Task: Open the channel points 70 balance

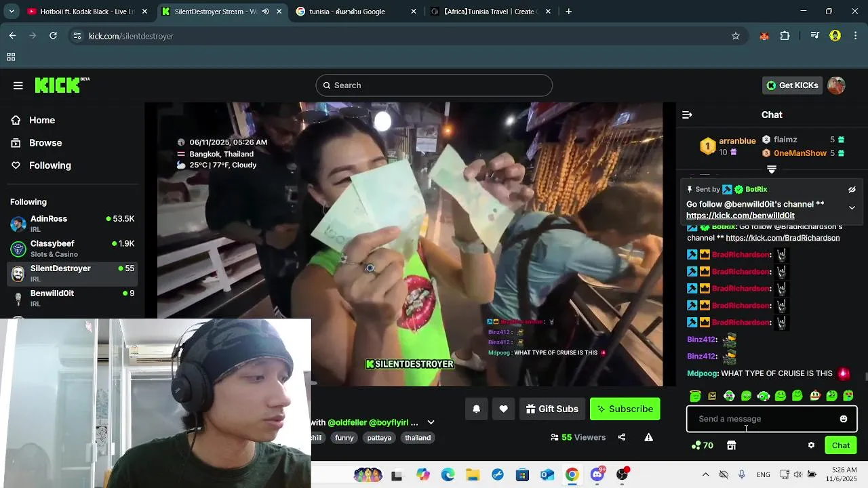Action: tap(703, 445)
